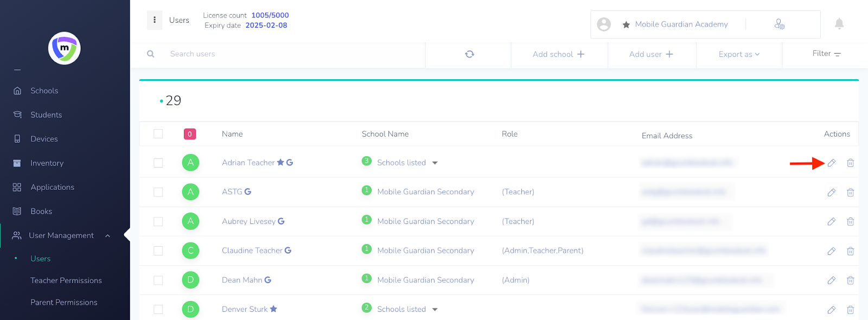Click the three-dot menu beside Users
868x320 pixels.
coord(155,20)
